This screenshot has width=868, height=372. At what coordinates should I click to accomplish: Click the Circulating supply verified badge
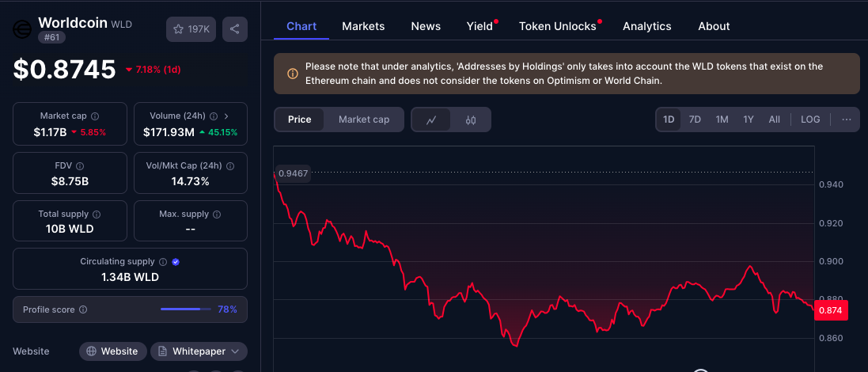point(176,262)
